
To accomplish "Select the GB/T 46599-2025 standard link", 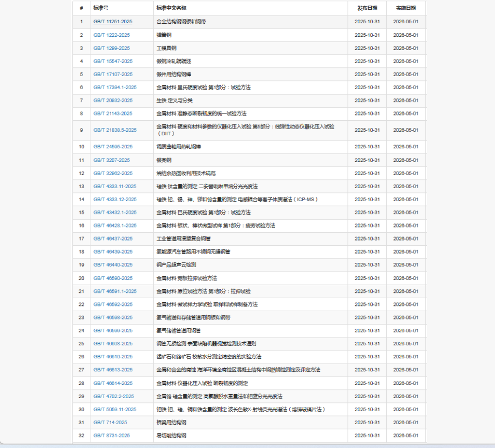I will pyautogui.click(x=113, y=331).
